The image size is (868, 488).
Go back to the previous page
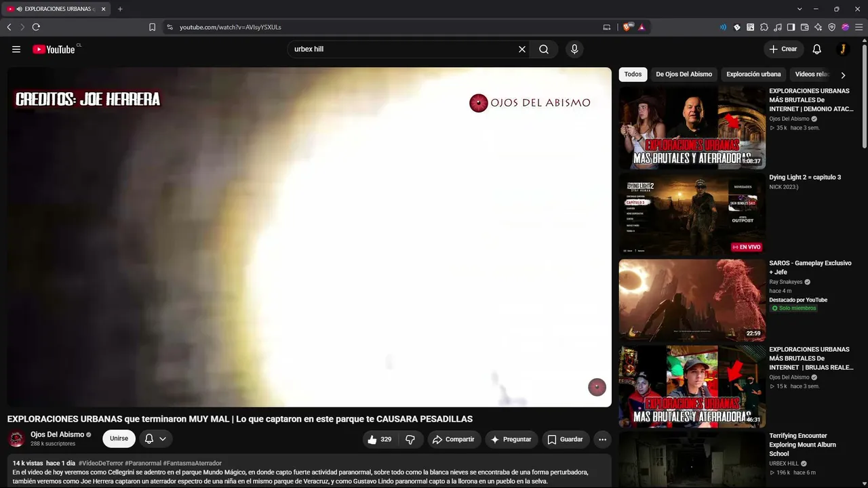pyautogui.click(x=9, y=27)
